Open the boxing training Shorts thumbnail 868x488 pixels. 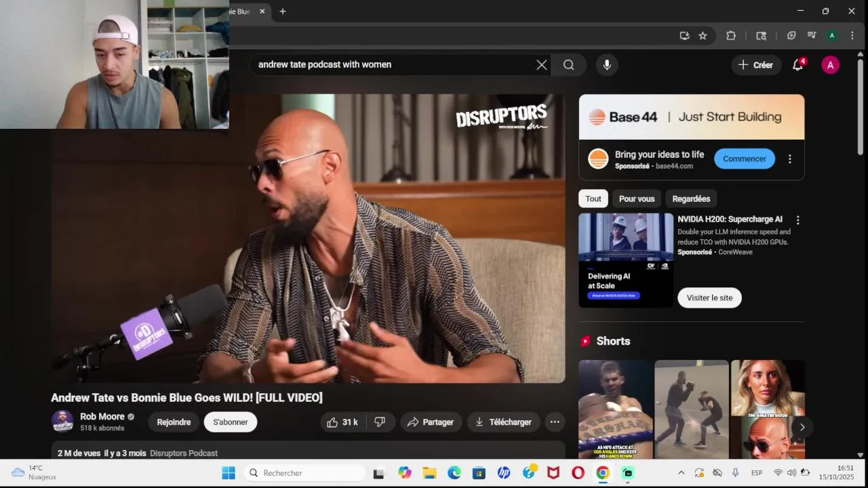[692, 409]
